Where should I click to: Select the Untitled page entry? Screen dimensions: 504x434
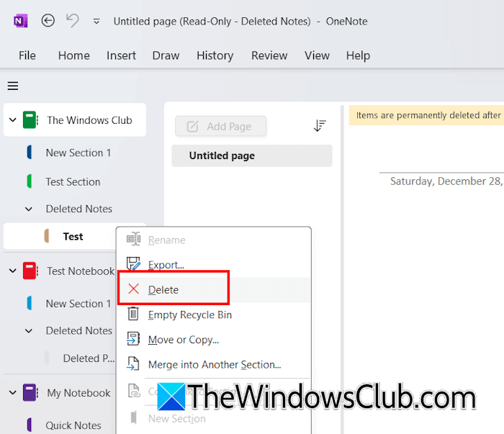tap(252, 155)
